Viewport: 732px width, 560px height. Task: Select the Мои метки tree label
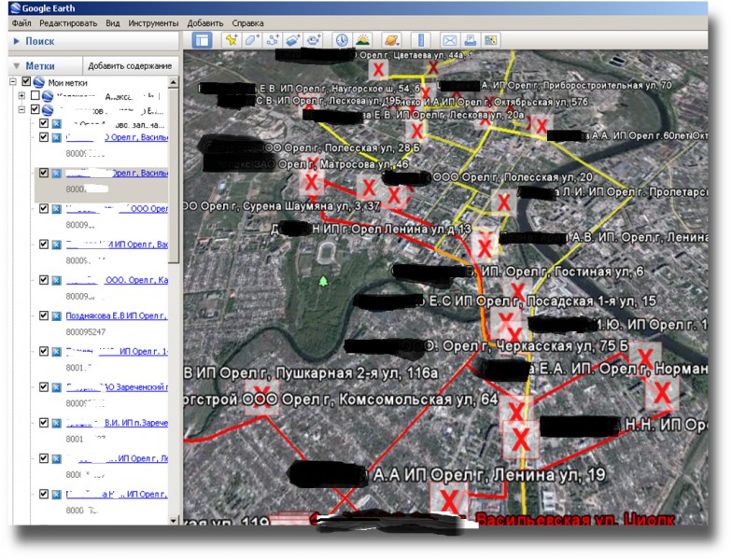(x=67, y=83)
